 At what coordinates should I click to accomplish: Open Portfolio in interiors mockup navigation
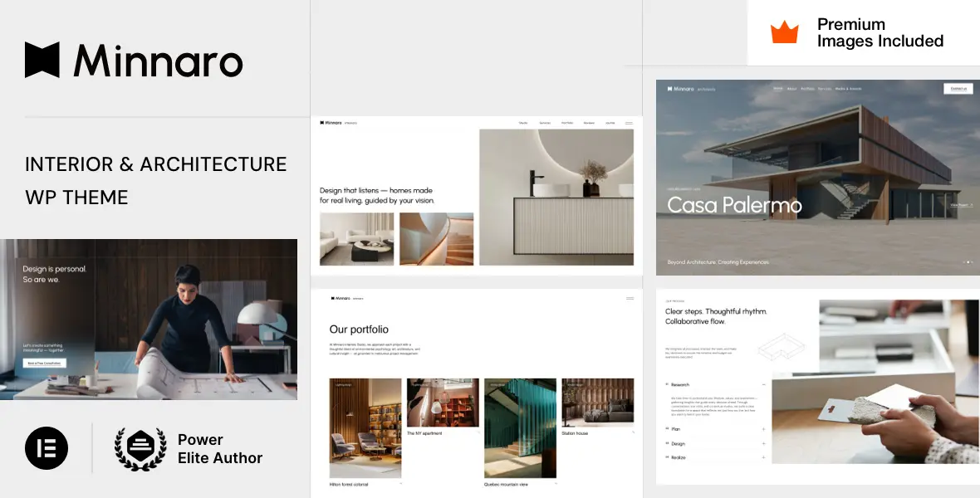pos(567,123)
